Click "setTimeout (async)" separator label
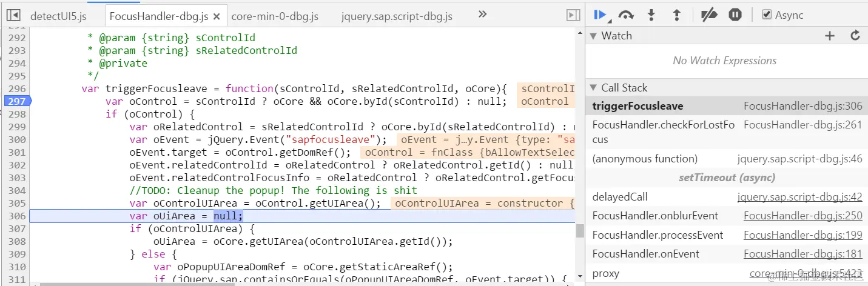The width and height of the screenshot is (868, 286). (x=726, y=178)
